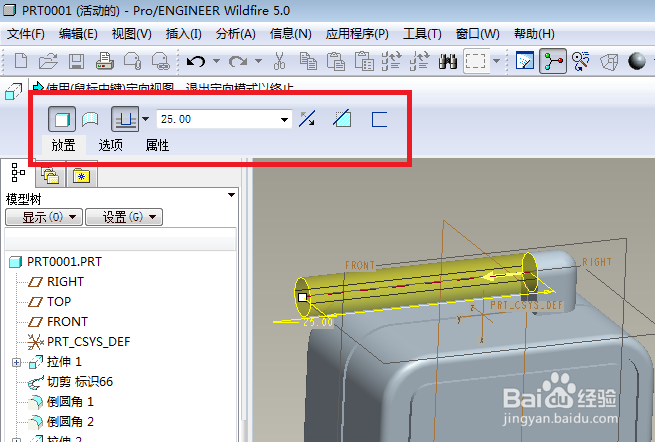This screenshot has height=442, width=655.
Task: Open Paste Special icon
Action: [364, 61]
